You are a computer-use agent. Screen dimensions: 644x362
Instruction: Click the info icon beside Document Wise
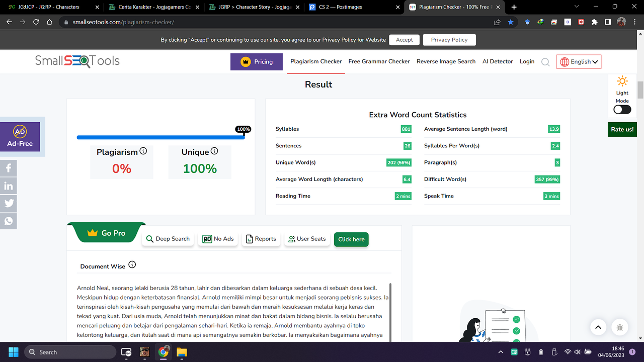(132, 264)
